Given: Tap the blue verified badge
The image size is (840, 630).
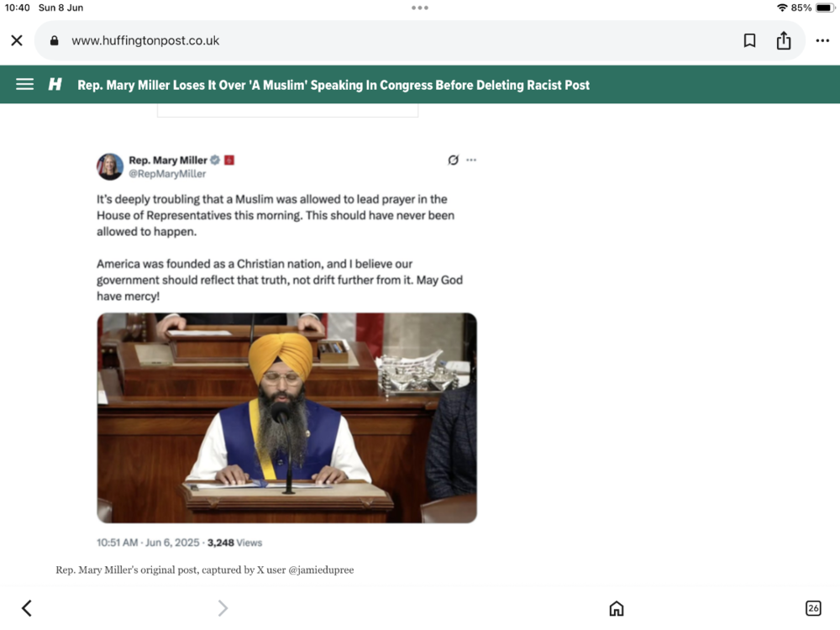Looking at the screenshot, I should [x=215, y=160].
